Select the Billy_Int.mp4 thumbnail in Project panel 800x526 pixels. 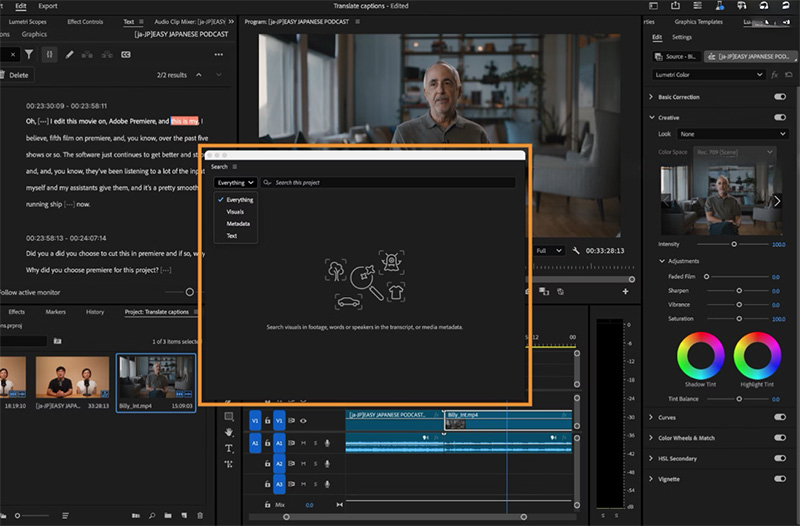pos(156,378)
